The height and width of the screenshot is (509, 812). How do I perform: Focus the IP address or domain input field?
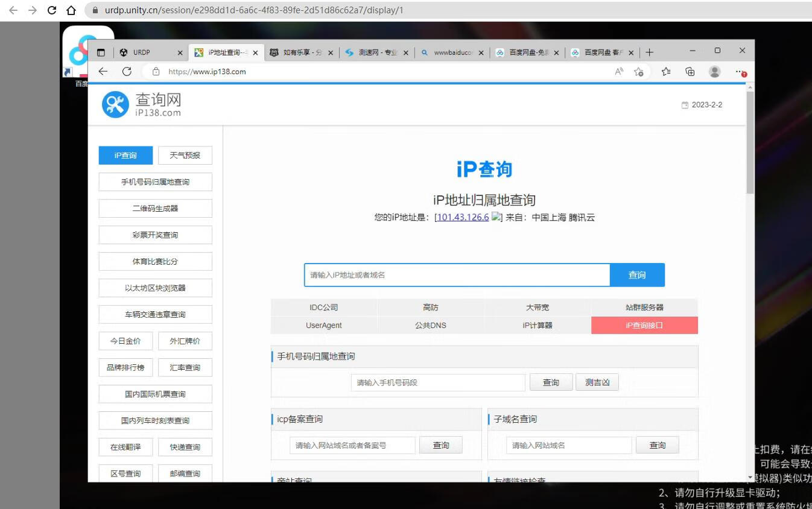click(x=457, y=275)
